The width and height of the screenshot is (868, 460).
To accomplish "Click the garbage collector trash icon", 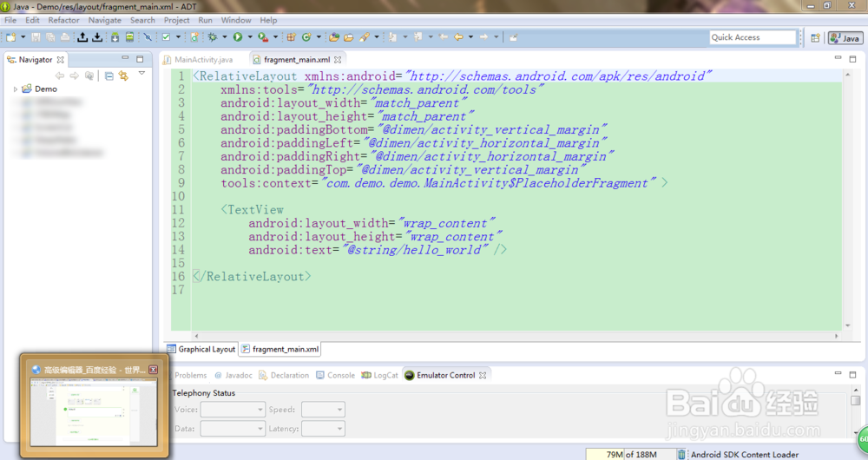I will pyautogui.click(x=681, y=455).
